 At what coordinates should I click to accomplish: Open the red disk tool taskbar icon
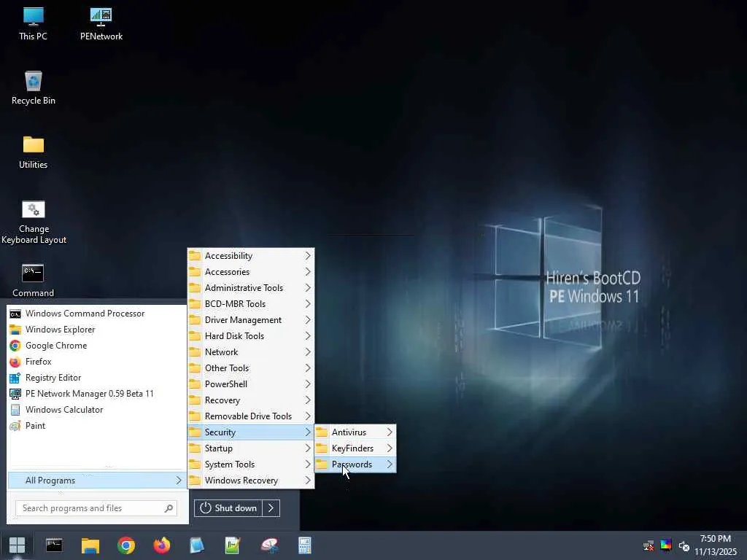pyautogui.click(x=269, y=545)
